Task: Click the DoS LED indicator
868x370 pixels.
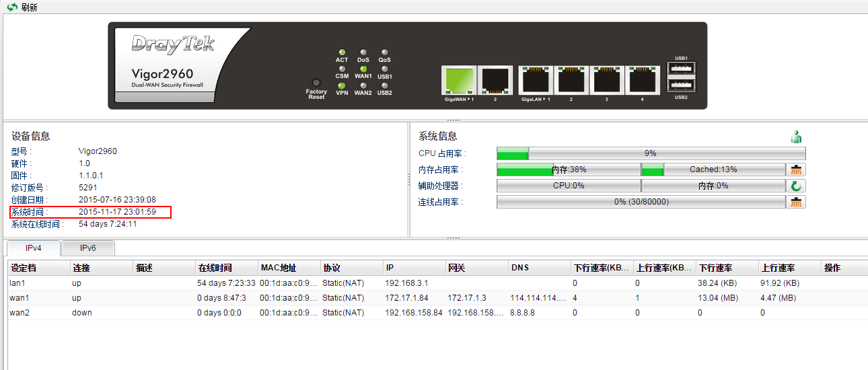Action: pyautogui.click(x=363, y=52)
